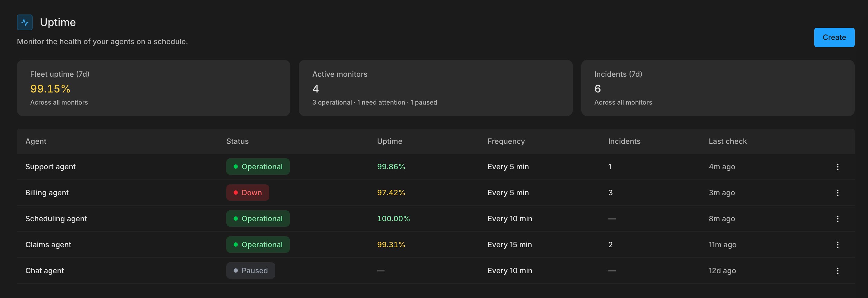Open the Chat agent monitor
The height and width of the screenshot is (298, 868).
(x=44, y=271)
